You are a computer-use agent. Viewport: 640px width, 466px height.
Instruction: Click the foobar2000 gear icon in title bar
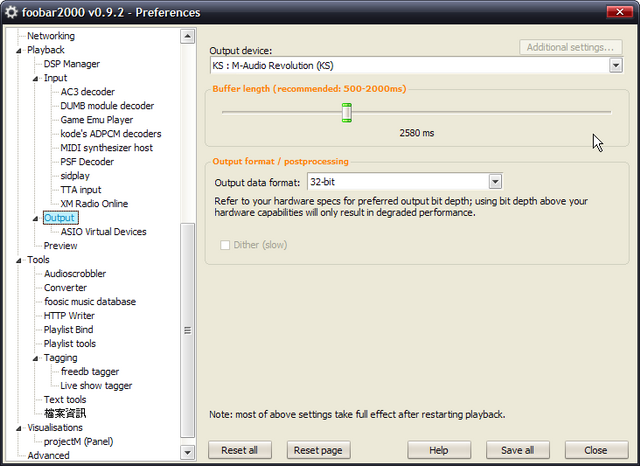point(11,12)
